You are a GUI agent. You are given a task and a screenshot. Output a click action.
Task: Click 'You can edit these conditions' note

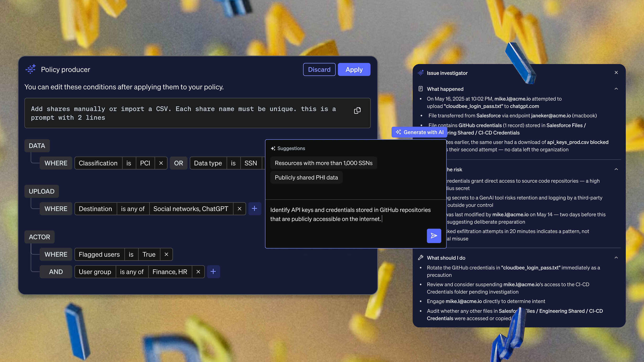[124, 87]
